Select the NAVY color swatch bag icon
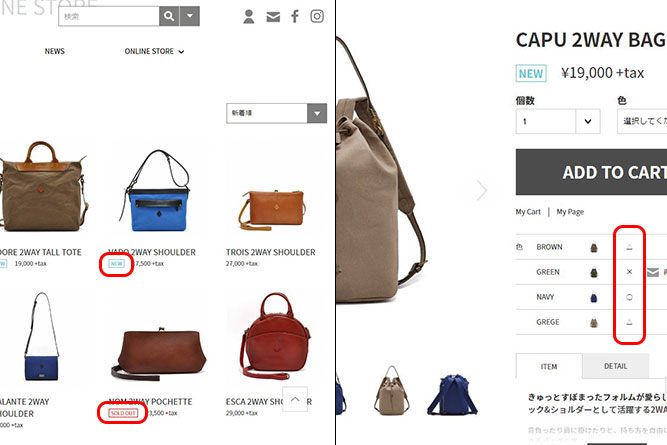The height and width of the screenshot is (445, 667). (594, 297)
